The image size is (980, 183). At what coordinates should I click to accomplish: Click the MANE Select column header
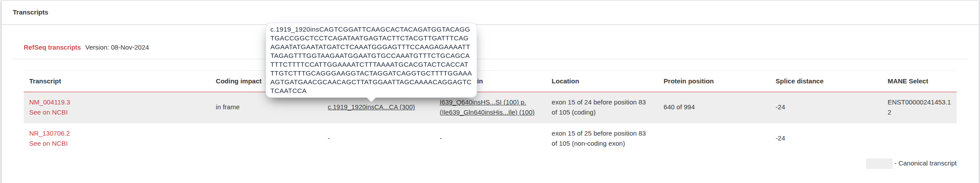coord(907,81)
